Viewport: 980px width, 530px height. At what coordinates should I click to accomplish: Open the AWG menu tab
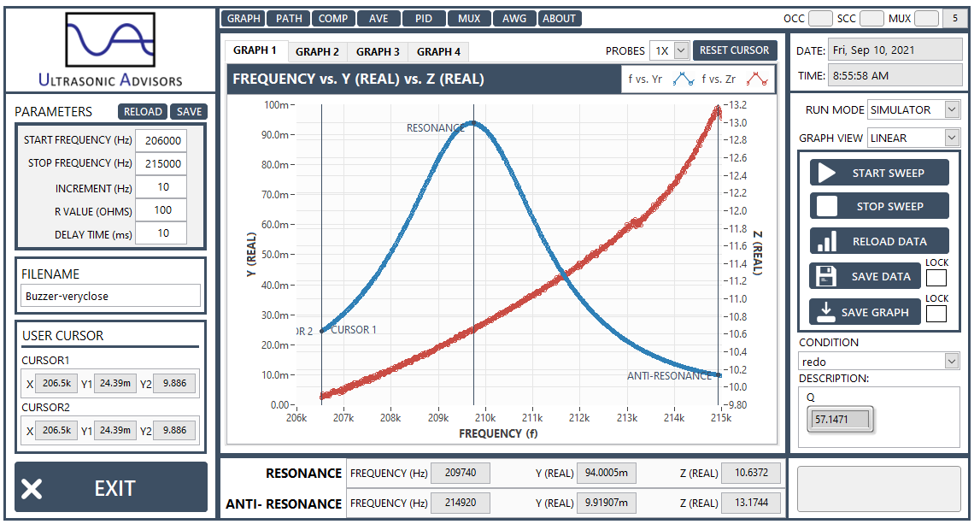pos(514,19)
